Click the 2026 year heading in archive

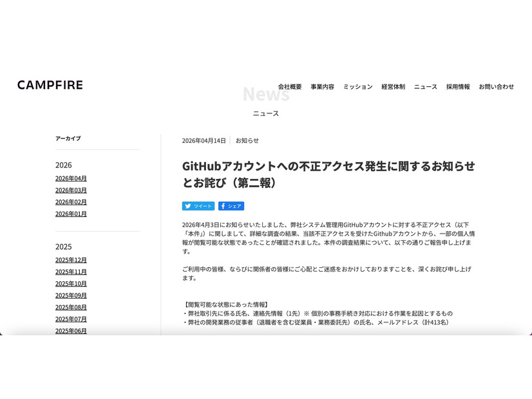coord(64,165)
